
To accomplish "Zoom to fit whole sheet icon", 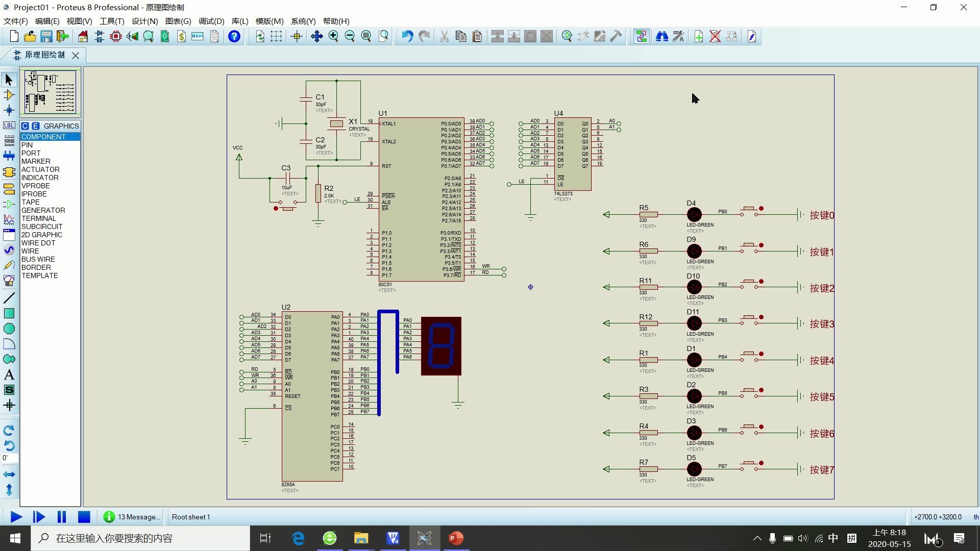I will (366, 36).
